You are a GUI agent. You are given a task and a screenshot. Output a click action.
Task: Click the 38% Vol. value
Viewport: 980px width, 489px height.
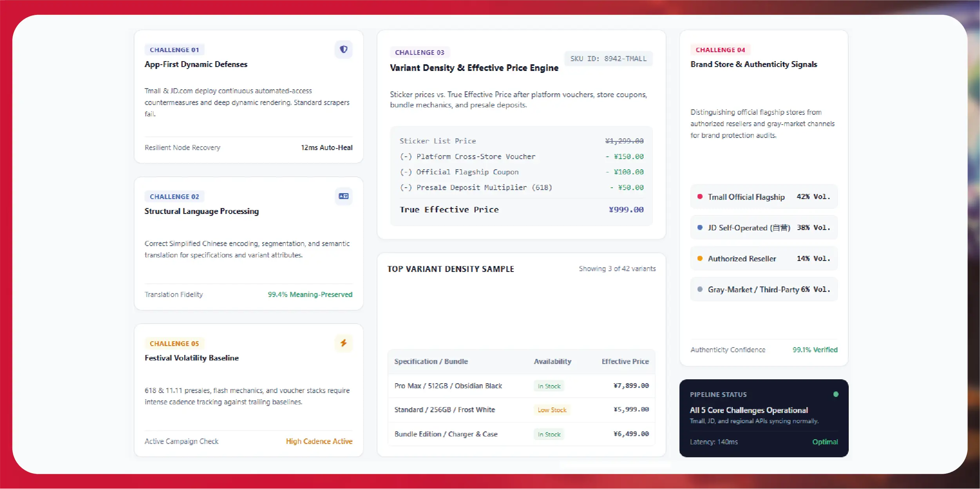(x=813, y=228)
